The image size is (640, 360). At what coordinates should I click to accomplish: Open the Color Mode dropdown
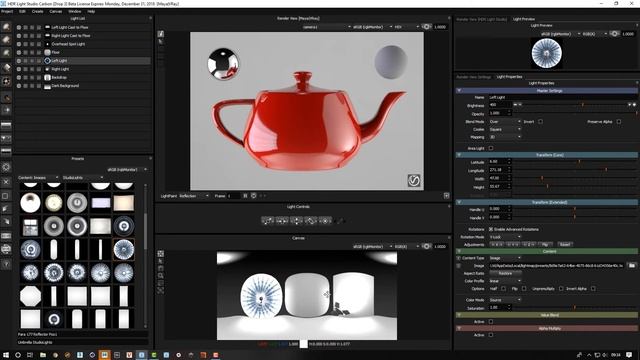coord(505,300)
